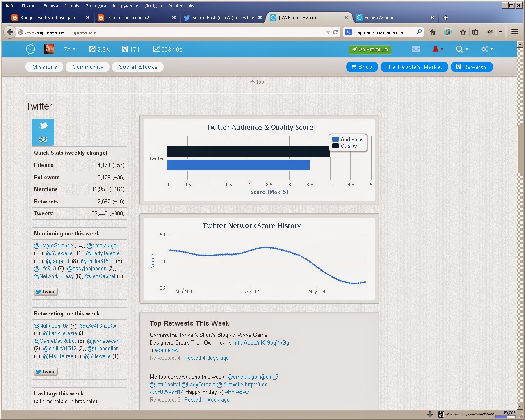Click the blue Audience bar in the chart
The width and height of the screenshot is (525, 420).
238,165
